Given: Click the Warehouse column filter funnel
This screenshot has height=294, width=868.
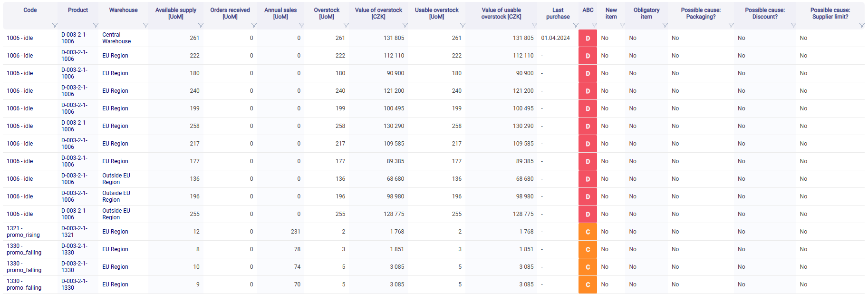Looking at the screenshot, I should 145,25.
